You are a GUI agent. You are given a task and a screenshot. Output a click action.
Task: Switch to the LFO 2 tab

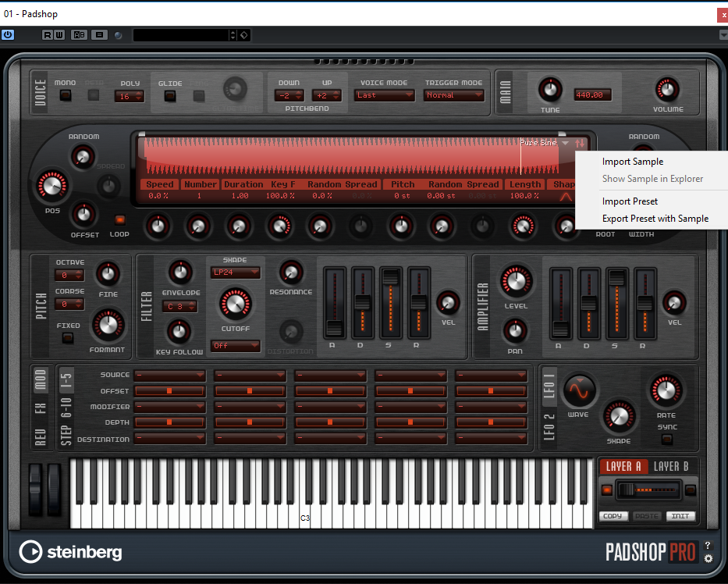coord(549,426)
